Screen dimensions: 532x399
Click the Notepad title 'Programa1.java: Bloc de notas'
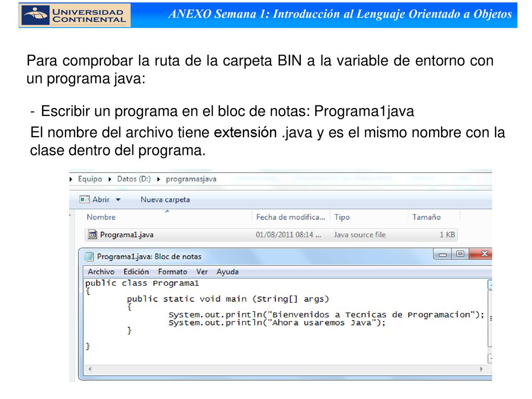coord(149,257)
